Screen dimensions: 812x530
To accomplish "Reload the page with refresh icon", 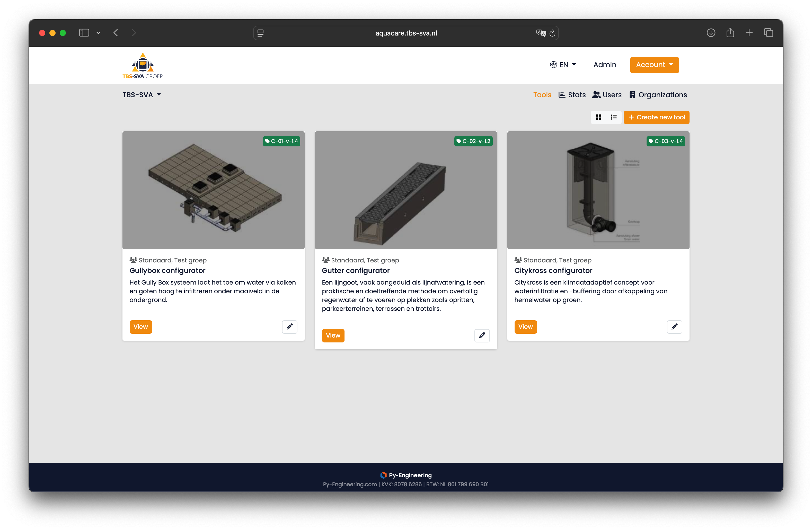I will [x=552, y=33].
